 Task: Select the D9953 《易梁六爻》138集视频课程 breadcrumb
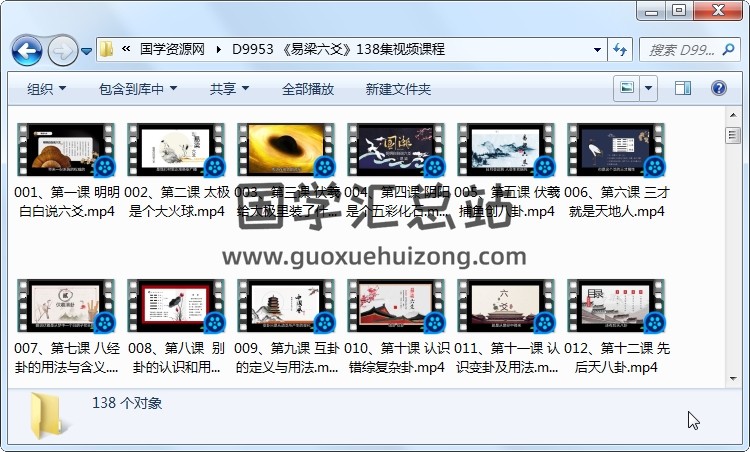[x=339, y=49]
